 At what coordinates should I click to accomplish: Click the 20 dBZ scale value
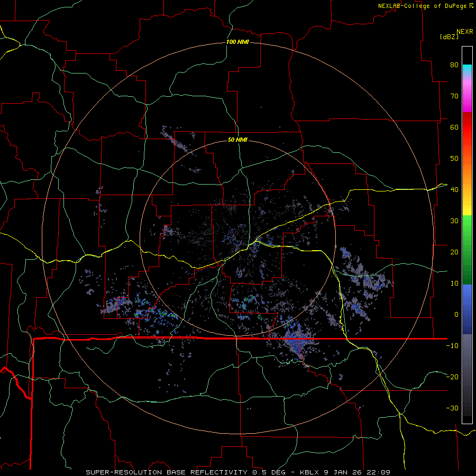coord(454,252)
